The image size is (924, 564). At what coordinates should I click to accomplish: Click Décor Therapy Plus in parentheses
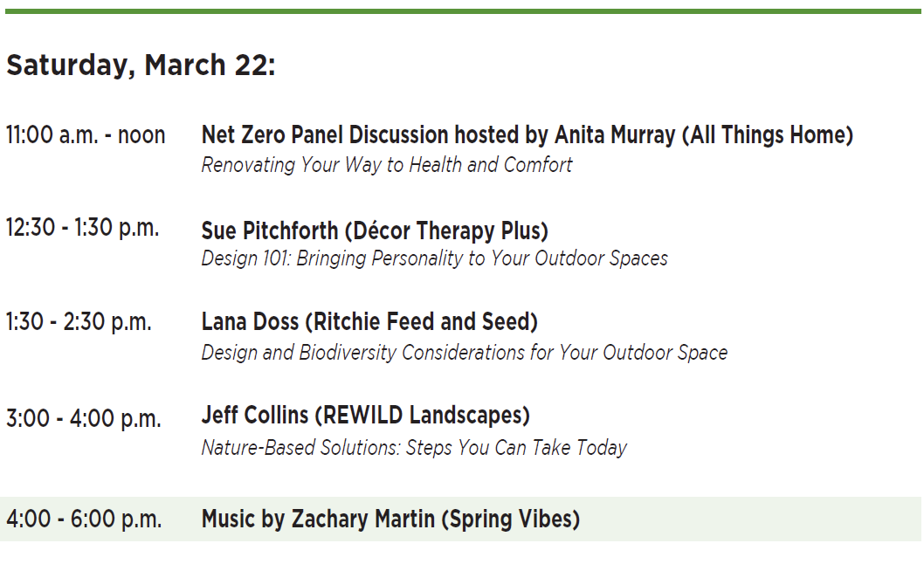point(446,230)
